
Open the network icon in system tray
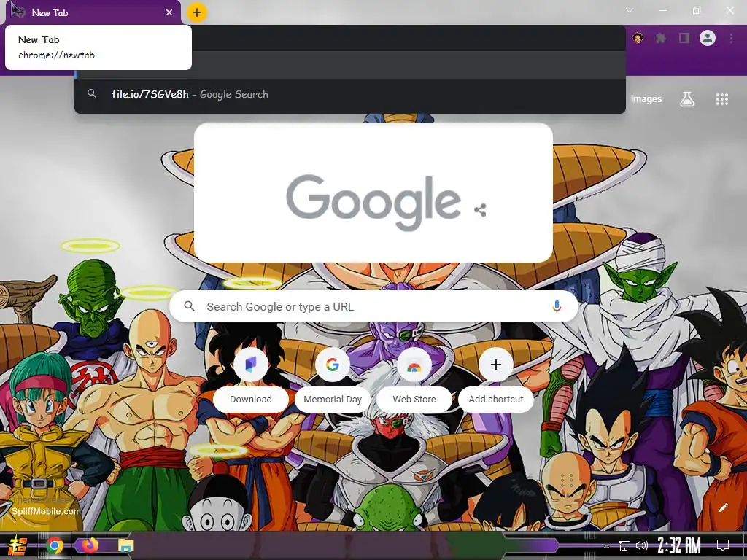(x=624, y=545)
